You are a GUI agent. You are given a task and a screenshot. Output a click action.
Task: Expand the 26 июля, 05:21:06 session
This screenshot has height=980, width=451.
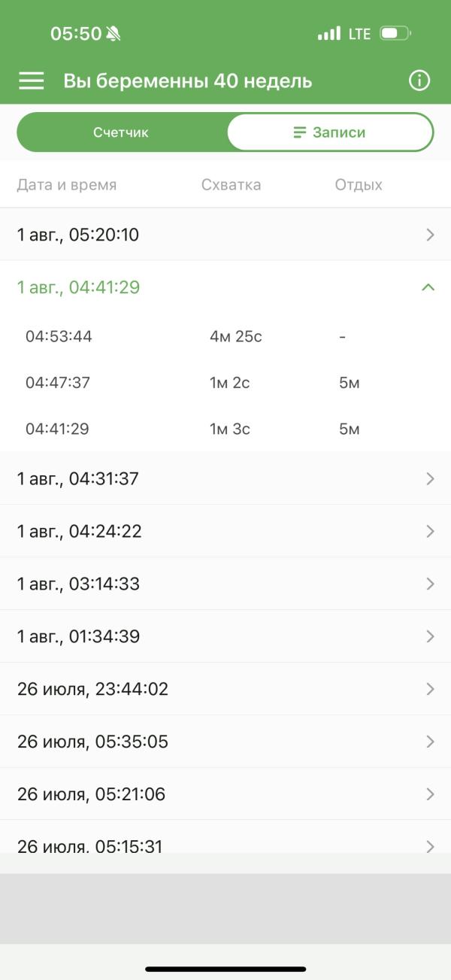point(225,794)
